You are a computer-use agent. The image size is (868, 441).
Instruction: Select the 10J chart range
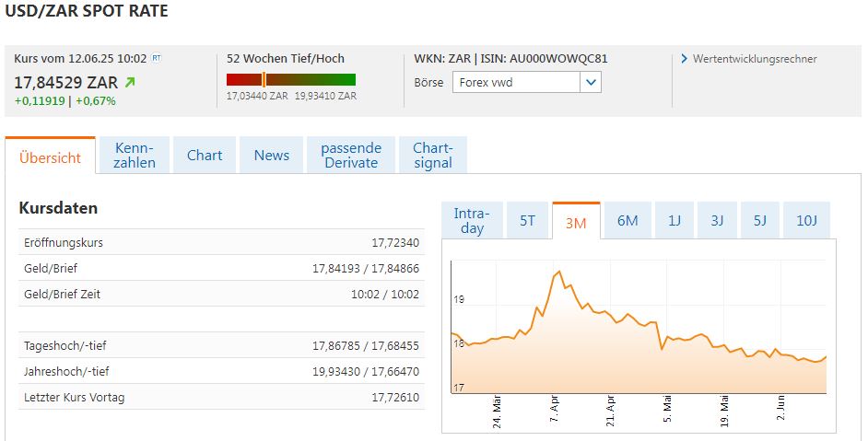click(x=806, y=220)
